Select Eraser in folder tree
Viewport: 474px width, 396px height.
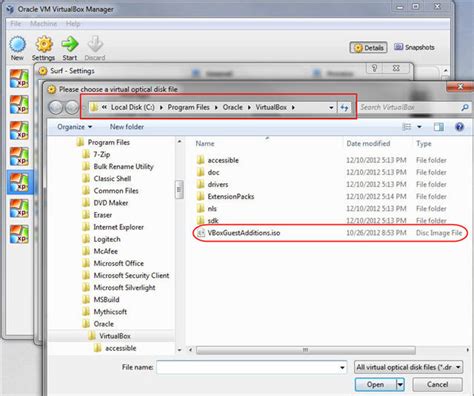(x=103, y=215)
